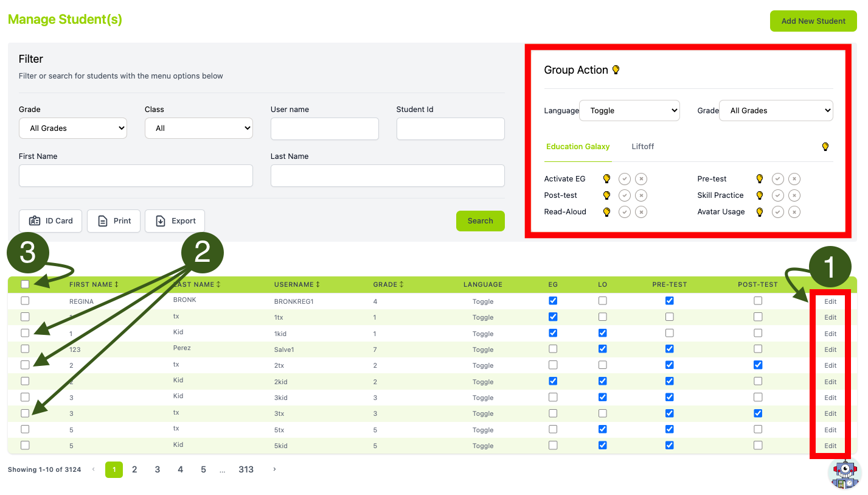Click the First Name filter field
The image size is (868, 495).
(x=136, y=175)
